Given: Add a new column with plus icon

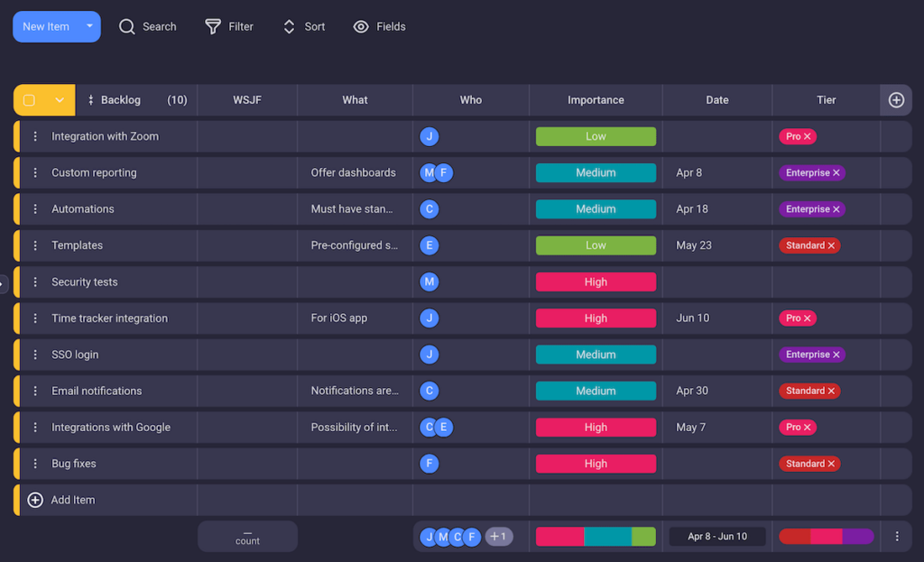Looking at the screenshot, I should [896, 100].
